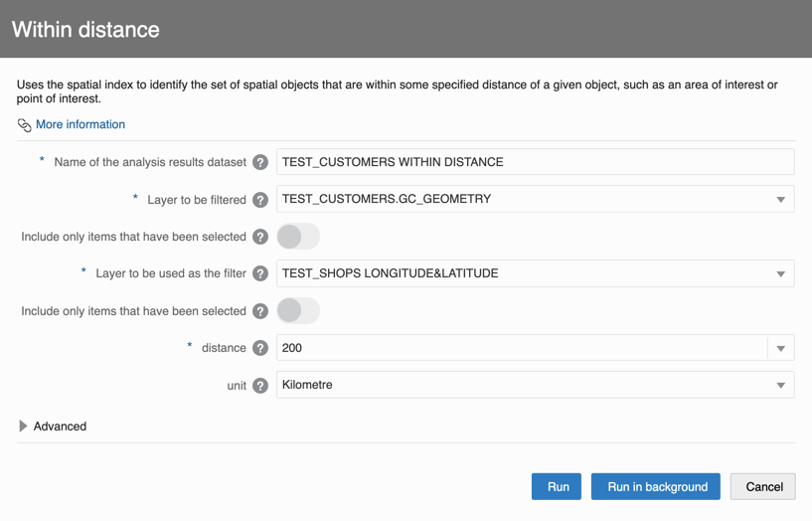Click the analysis results dataset name field
The height and width of the screenshot is (521, 812).
pyautogui.click(x=535, y=162)
